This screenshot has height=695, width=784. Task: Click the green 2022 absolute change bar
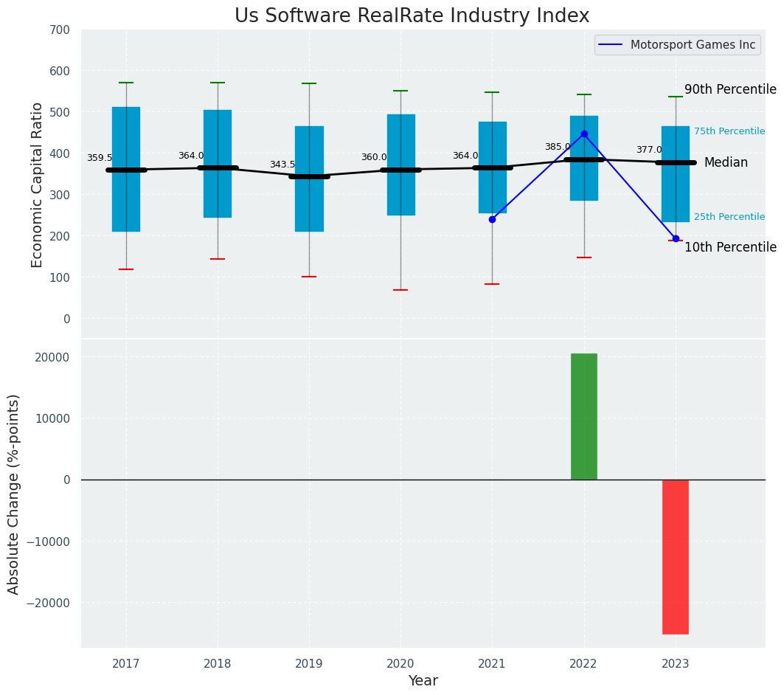[x=583, y=417]
